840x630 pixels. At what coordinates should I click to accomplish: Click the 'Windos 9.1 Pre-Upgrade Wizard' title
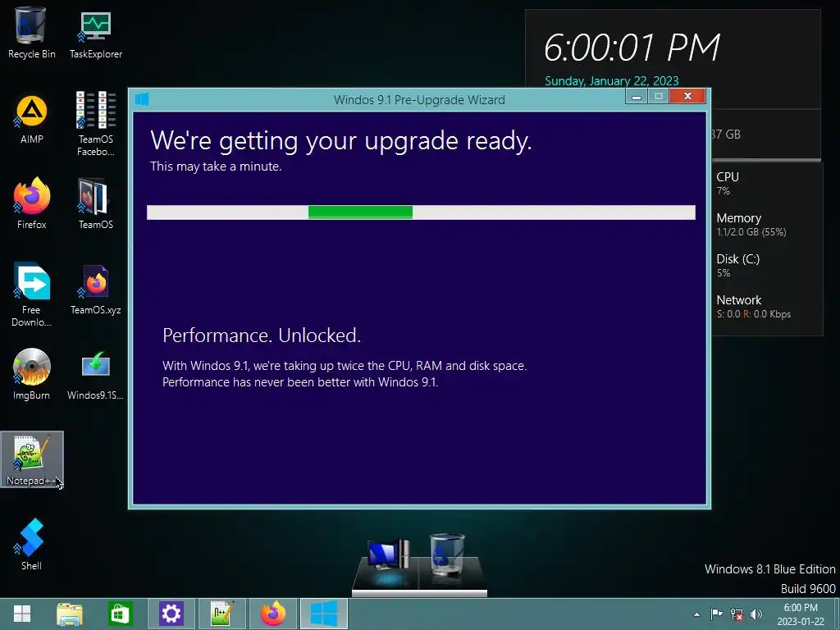[x=419, y=99]
